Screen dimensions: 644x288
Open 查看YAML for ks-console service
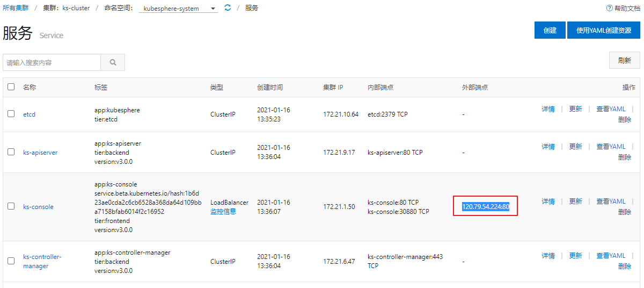(x=611, y=201)
